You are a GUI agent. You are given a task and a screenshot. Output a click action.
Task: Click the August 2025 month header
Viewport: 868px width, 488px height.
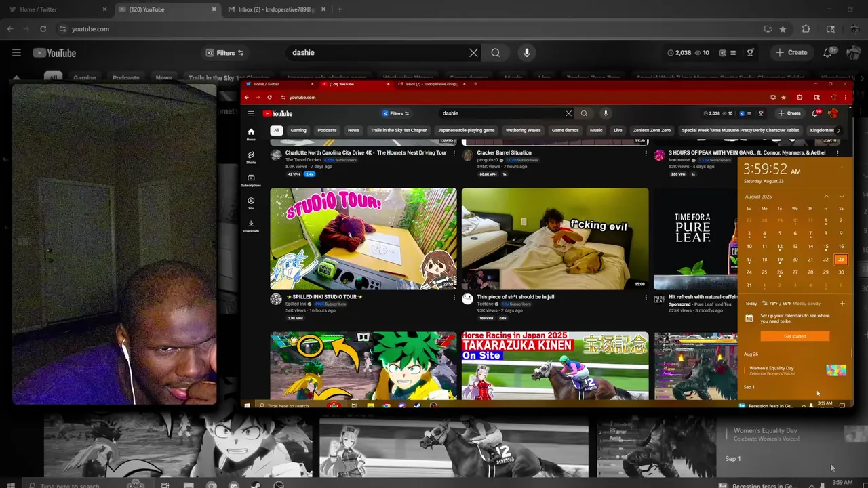[758, 197]
